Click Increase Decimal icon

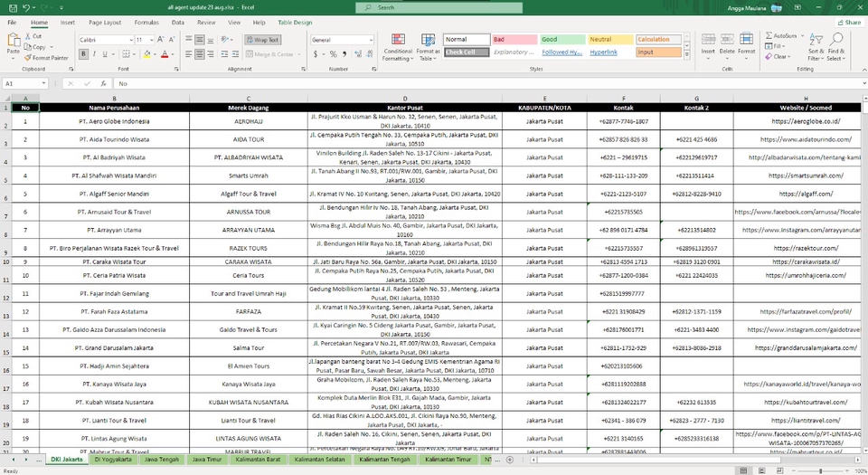tap(358, 54)
